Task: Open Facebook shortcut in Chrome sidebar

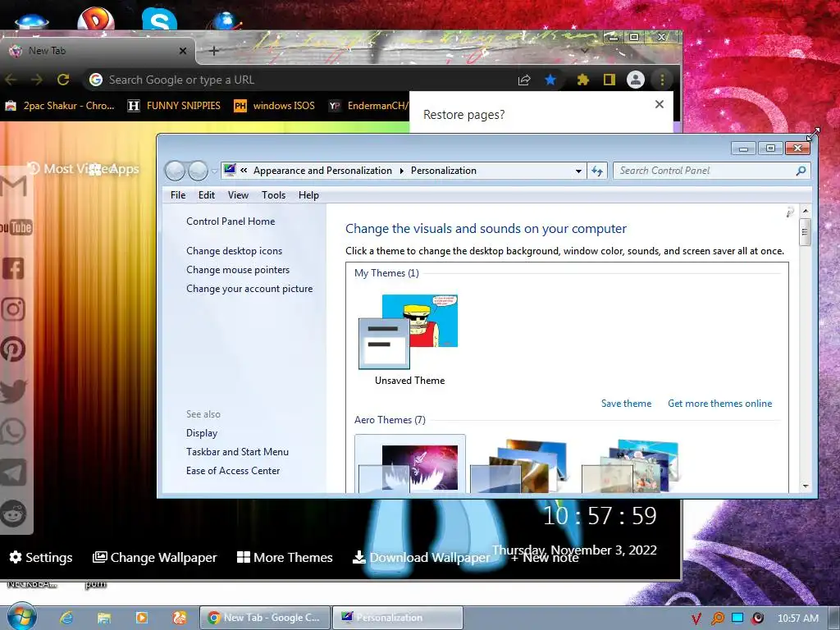Action: tap(13, 268)
